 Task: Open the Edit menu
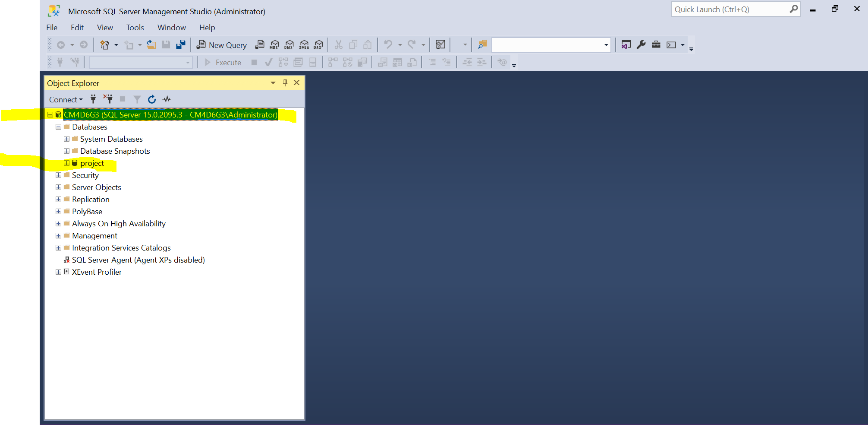[x=77, y=28]
